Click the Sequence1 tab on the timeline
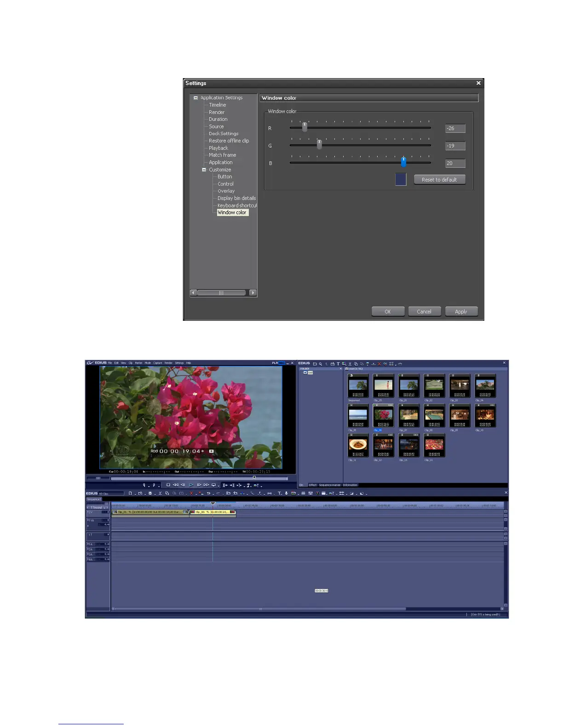The image size is (563, 728). click(x=94, y=499)
